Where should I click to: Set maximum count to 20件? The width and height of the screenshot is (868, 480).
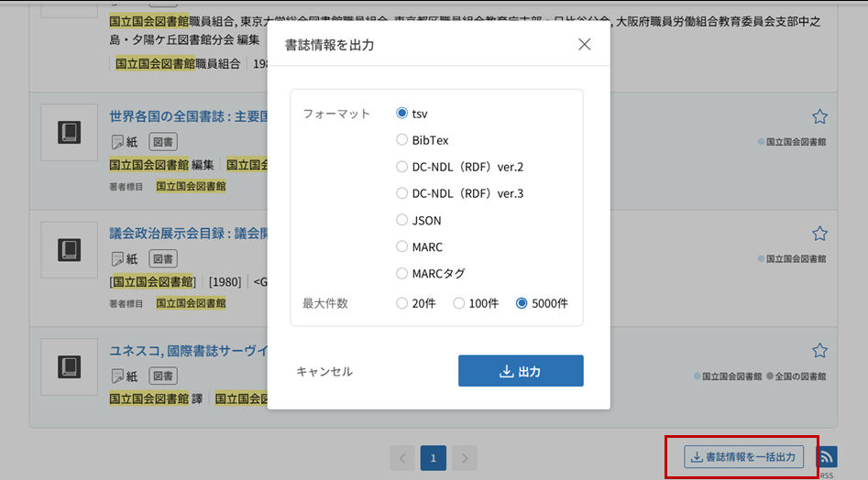click(401, 303)
